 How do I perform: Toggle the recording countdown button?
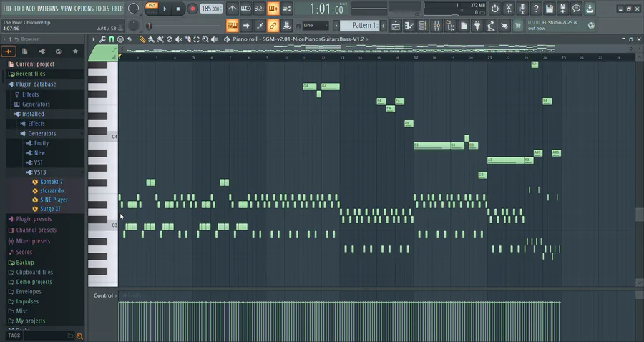pos(259,8)
